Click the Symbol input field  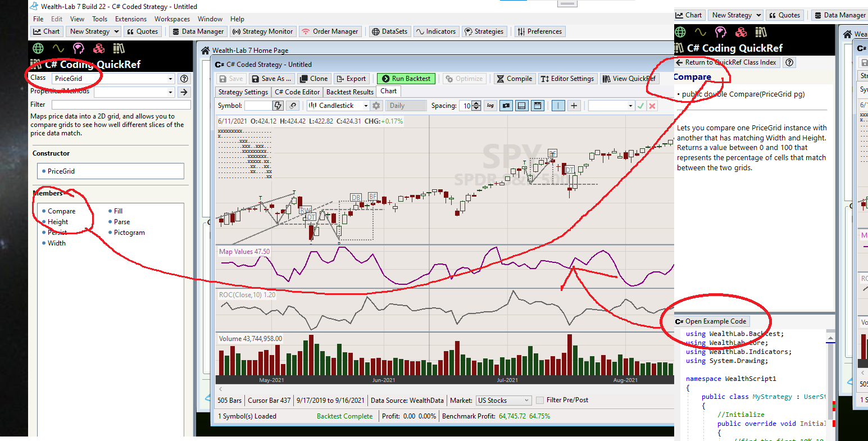258,106
